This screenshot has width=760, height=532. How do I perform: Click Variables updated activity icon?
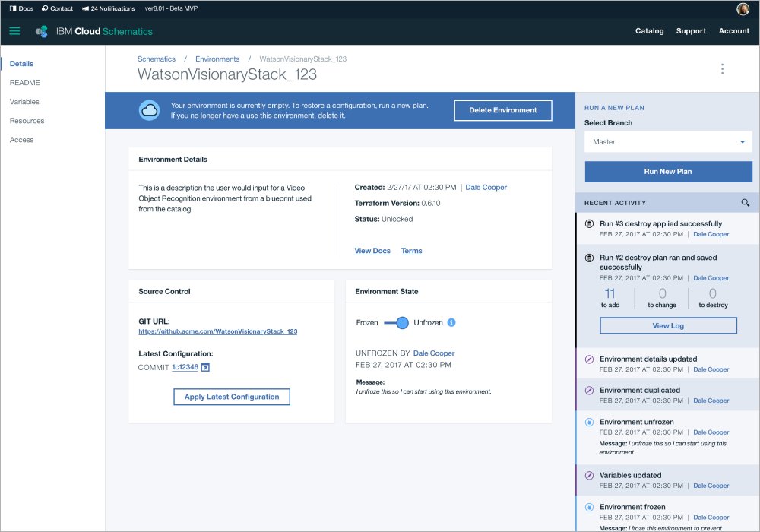[x=590, y=475]
